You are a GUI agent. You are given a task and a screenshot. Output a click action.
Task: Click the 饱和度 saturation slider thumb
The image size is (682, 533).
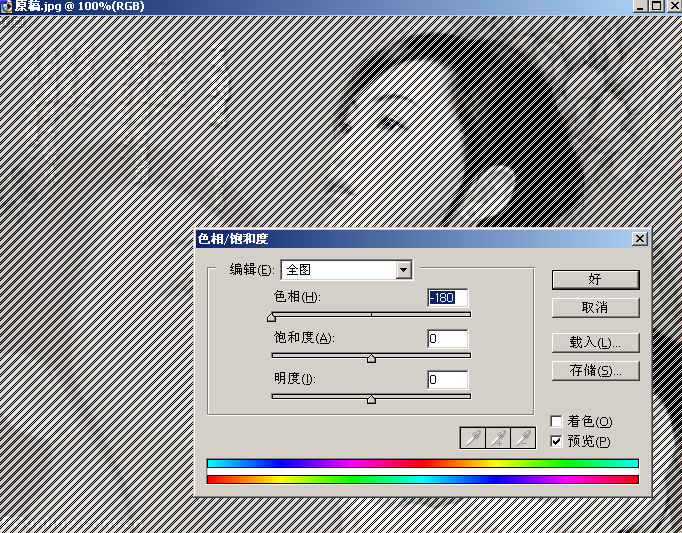[x=371, y=358]
